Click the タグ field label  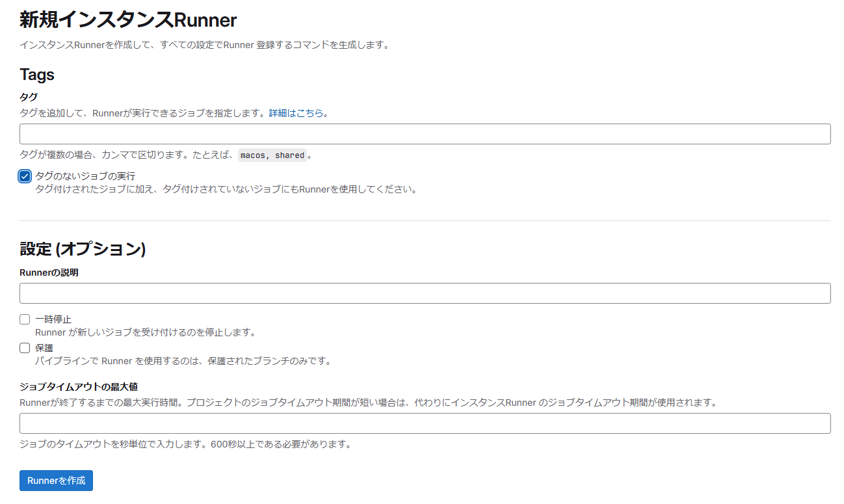coord(27,96)
